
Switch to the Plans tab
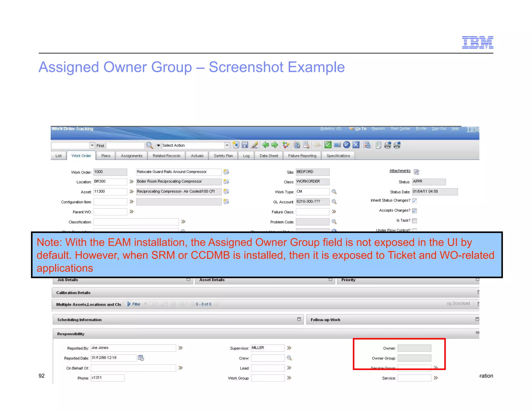click(106, 156)
